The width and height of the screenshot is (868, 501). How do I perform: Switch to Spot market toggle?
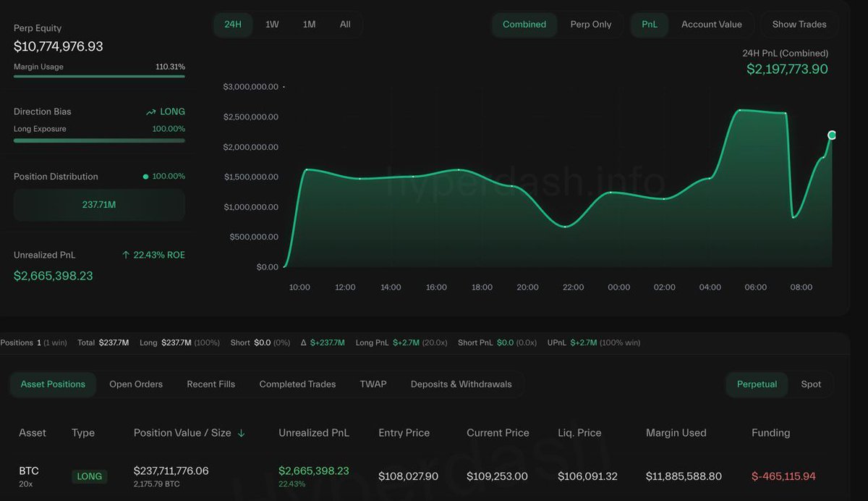(x=811, y=384)
